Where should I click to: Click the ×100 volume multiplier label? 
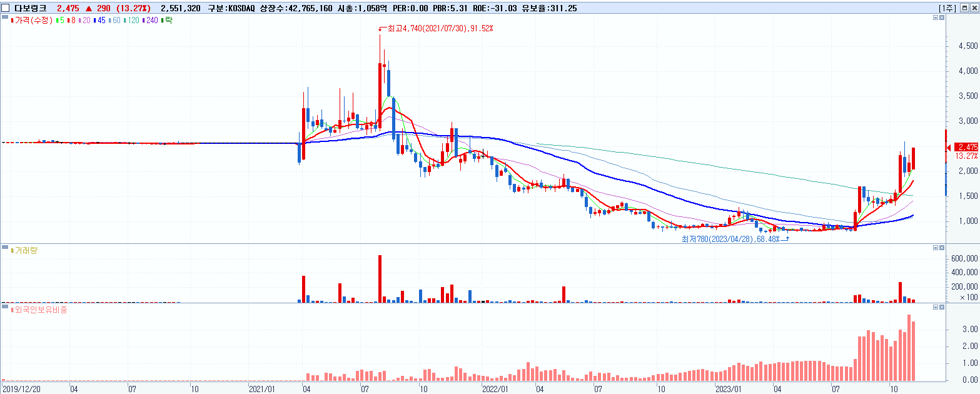pos(969,298)
